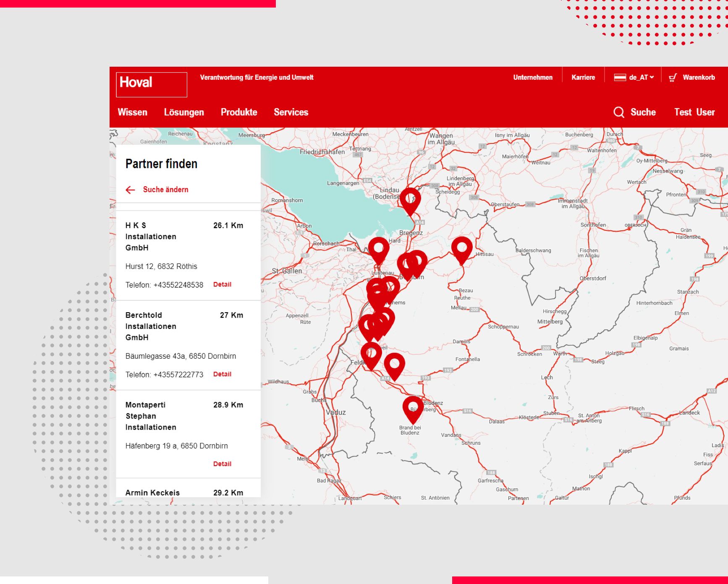Select the Berchtold Installationen GmbH name
This screenshot has width=728, height=584.
(151, 326)
